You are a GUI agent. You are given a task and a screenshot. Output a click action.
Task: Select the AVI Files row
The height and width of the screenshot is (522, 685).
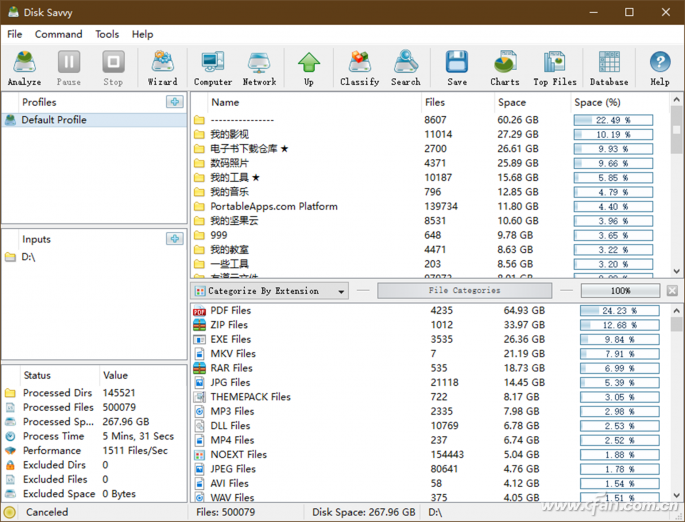tap(430, 484)
